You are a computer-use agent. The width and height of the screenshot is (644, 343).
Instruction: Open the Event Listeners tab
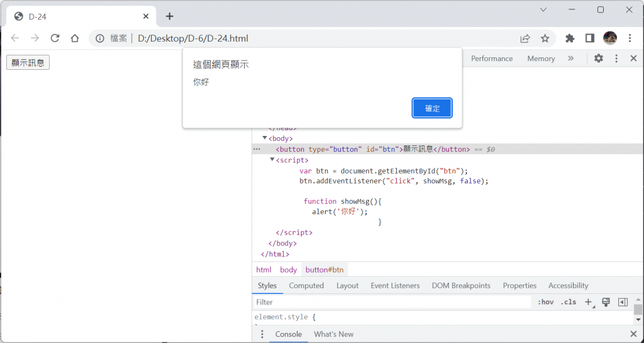tap(395, 286)
